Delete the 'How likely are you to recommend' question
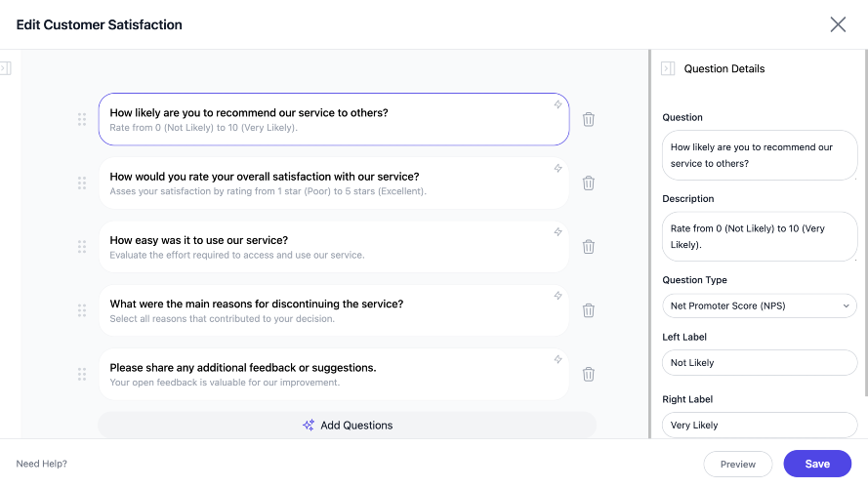Image resolution: width=868 pixels, height=488 pixels. 589,119
